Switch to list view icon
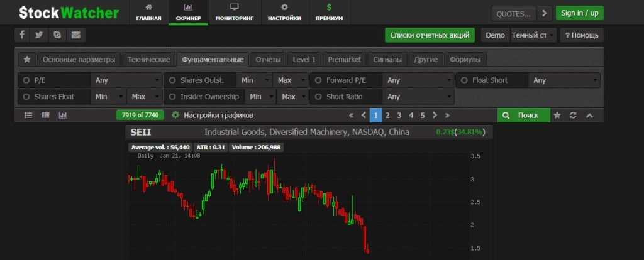 [28, 116]
